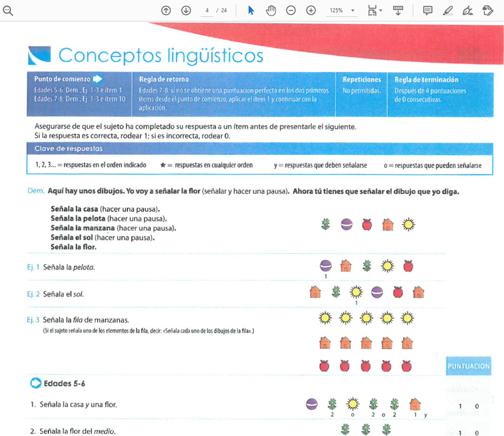
Task: Open the Request e-signatures tool
Action: click(487, 10)
